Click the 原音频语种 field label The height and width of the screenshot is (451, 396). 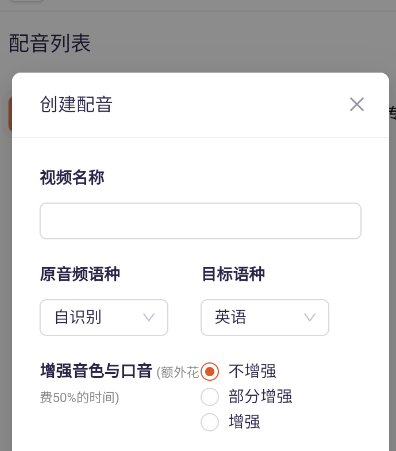[80, 274]
